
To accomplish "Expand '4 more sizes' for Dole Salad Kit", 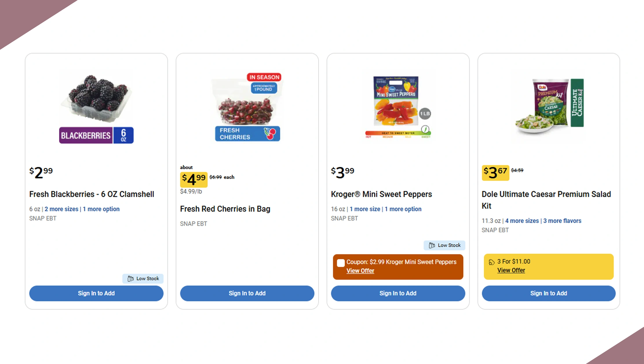I will click(522, 221).
